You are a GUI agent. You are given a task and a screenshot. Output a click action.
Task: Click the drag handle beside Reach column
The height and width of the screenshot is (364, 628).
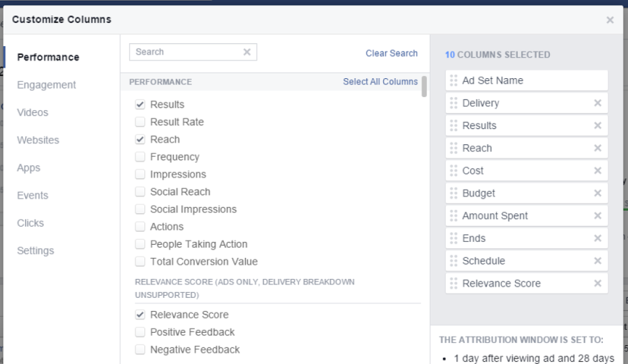click(454, 148)
